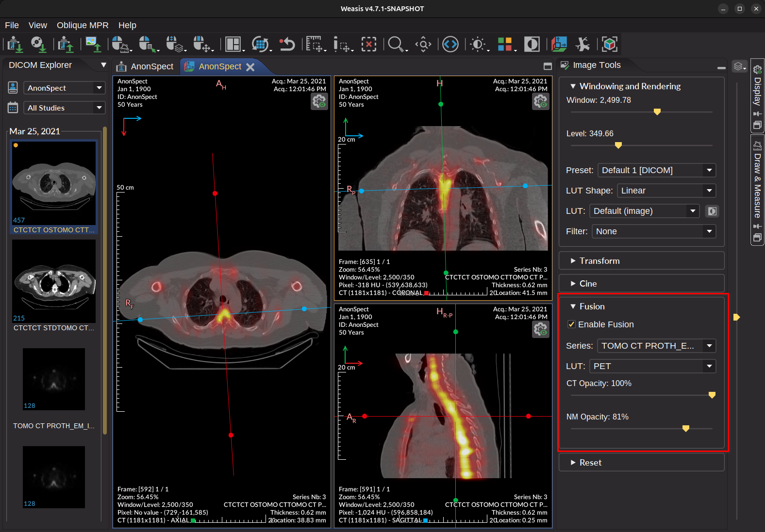765x532 pixels.
Task: Click the inverse LUT half-circle toolbar icon
Action: [x=532, y=45]
